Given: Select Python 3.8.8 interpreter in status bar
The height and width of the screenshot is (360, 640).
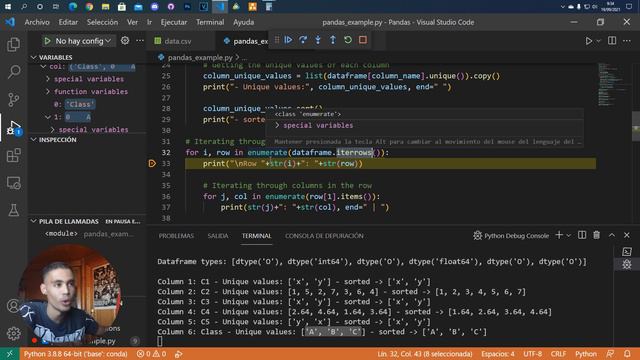Looking at the screenshot, I should (76, 354).
